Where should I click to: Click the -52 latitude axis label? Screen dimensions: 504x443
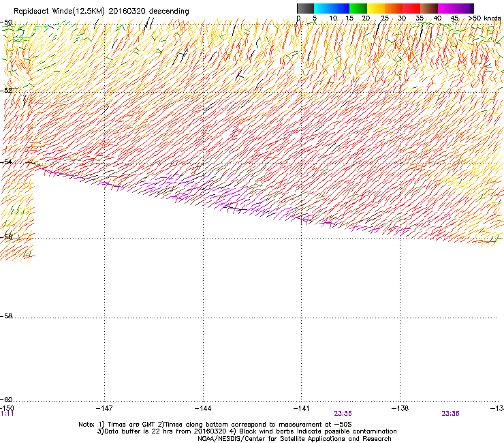click(6, 91)
